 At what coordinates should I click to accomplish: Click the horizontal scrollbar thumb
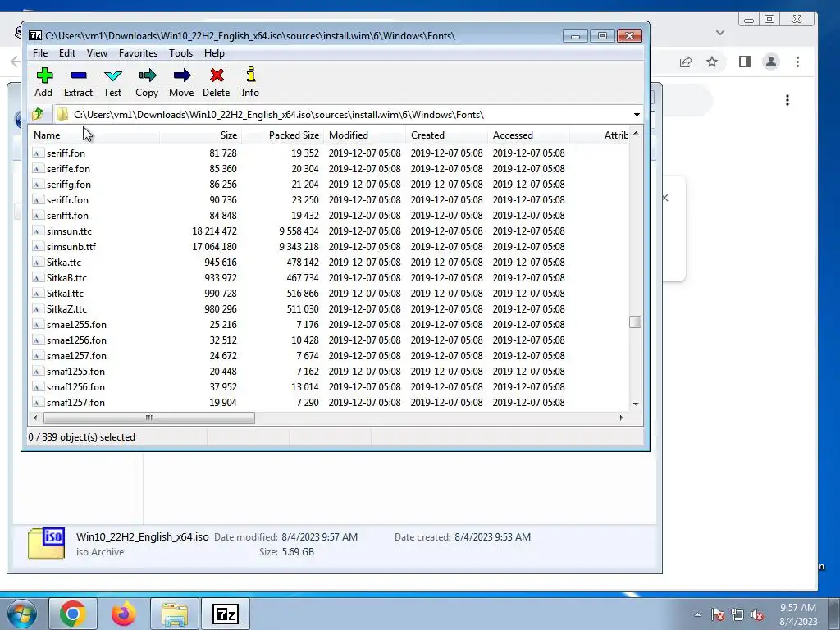coord(149,418)
